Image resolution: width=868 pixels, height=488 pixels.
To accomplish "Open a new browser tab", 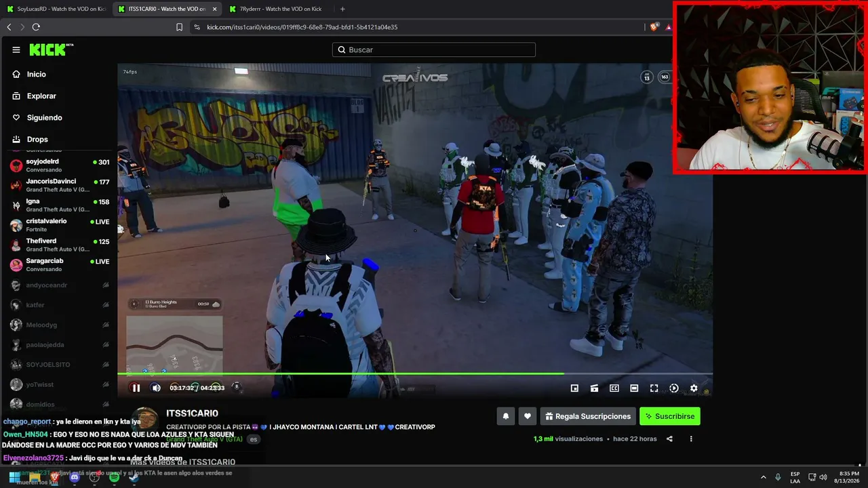I will 342,9.
